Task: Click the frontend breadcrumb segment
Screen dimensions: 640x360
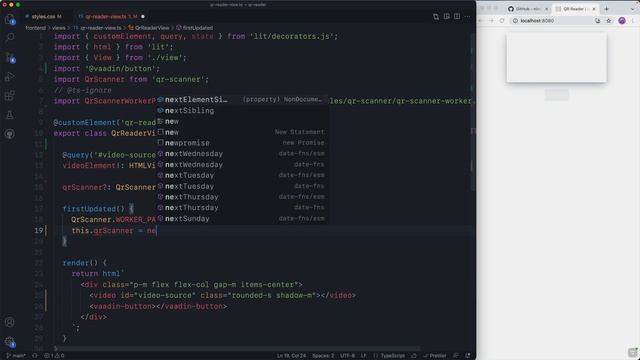Action: click(x=36, y=28)
